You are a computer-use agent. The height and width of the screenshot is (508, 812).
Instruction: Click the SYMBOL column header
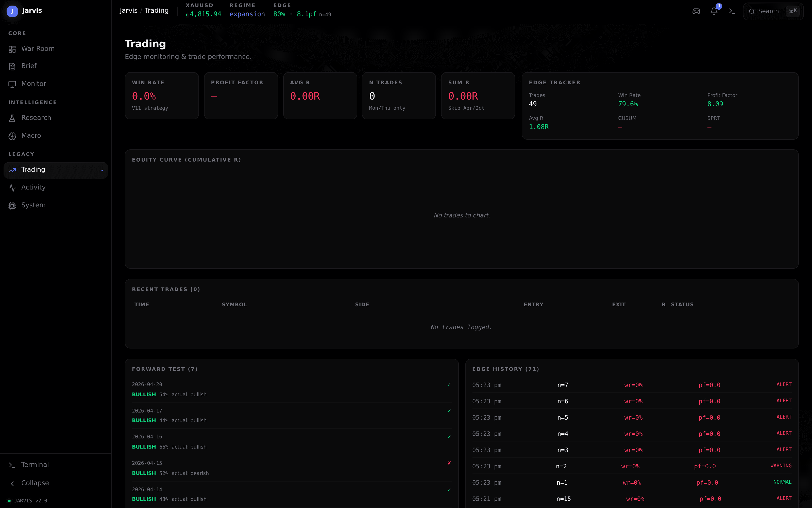pos(234,305)
